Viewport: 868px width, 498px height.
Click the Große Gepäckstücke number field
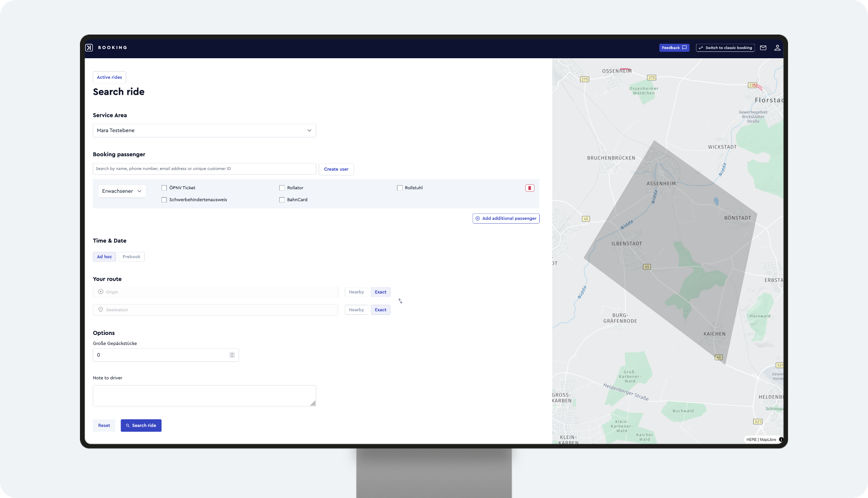tap(166, 355)
